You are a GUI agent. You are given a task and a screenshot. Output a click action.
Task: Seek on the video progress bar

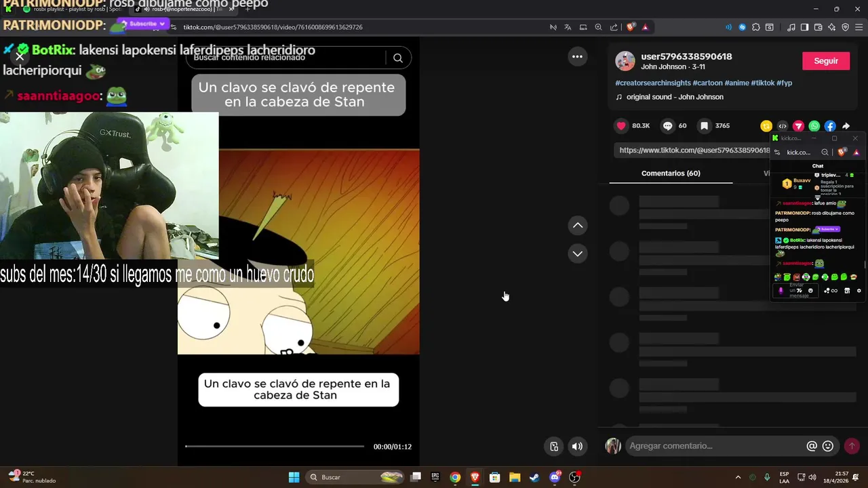coord(275,446)
